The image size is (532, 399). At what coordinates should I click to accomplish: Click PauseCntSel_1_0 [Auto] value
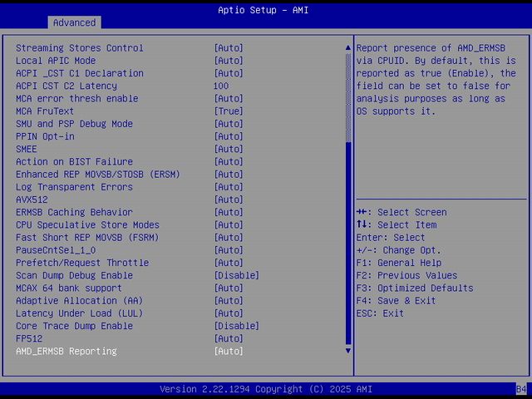[x=229, y=250]
